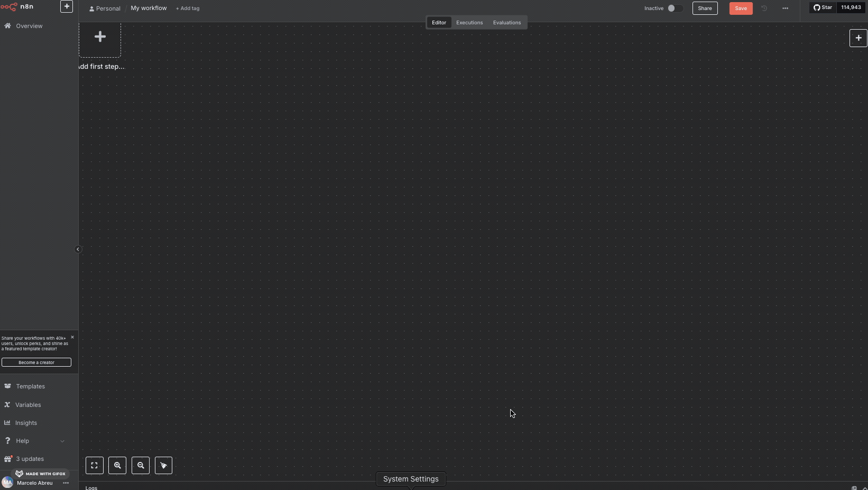Save the workflow
868x490 pixels.
pos(740,8)
